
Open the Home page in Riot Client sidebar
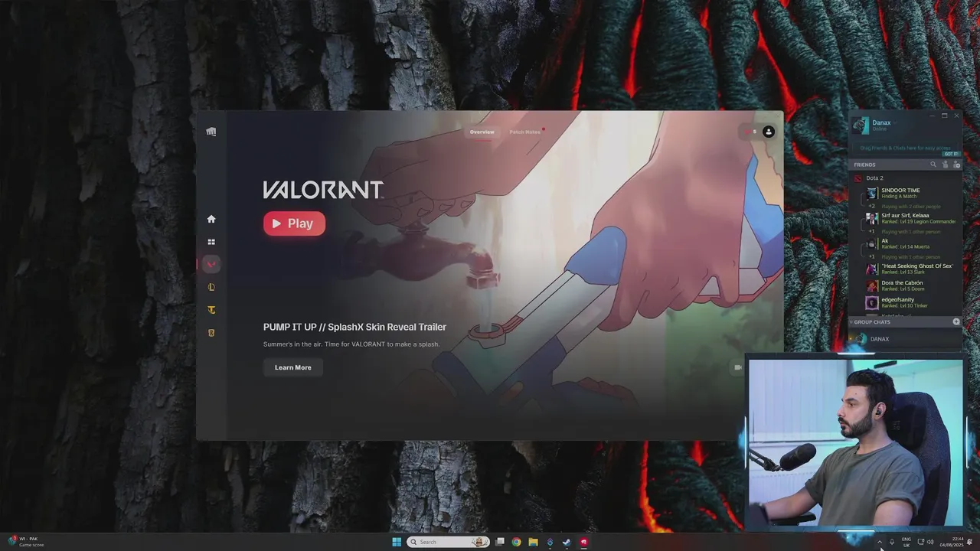point(211,219)
